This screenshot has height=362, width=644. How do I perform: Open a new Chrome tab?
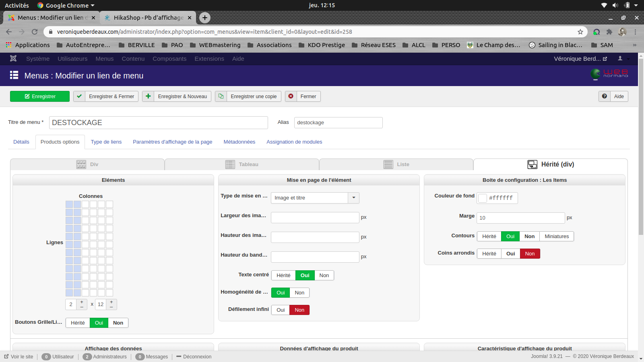click(x=205, y=18)
